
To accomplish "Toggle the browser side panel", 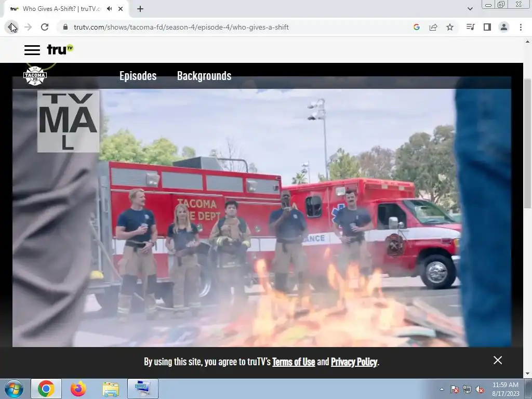I will [x=487, y=27].
